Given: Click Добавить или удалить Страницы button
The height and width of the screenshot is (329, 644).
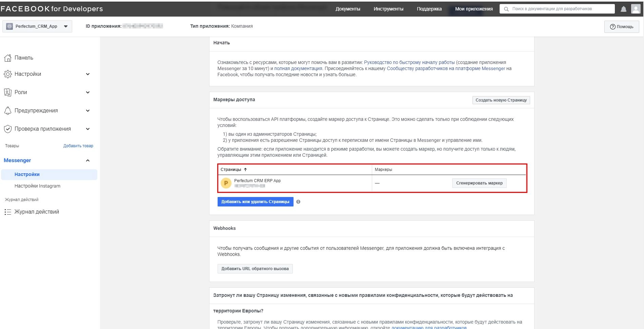Looking at the screenshot, I should (255, 202).
